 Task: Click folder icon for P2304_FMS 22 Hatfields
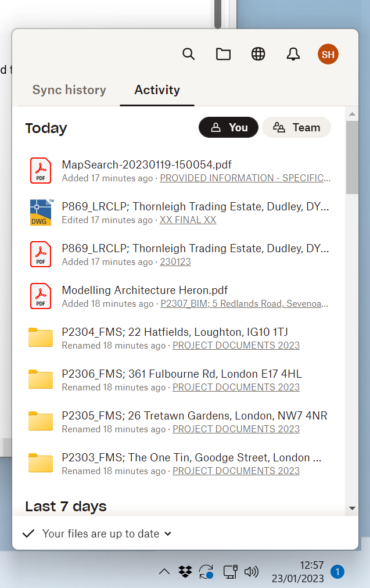pyautogui.click(x=41, y=338)
